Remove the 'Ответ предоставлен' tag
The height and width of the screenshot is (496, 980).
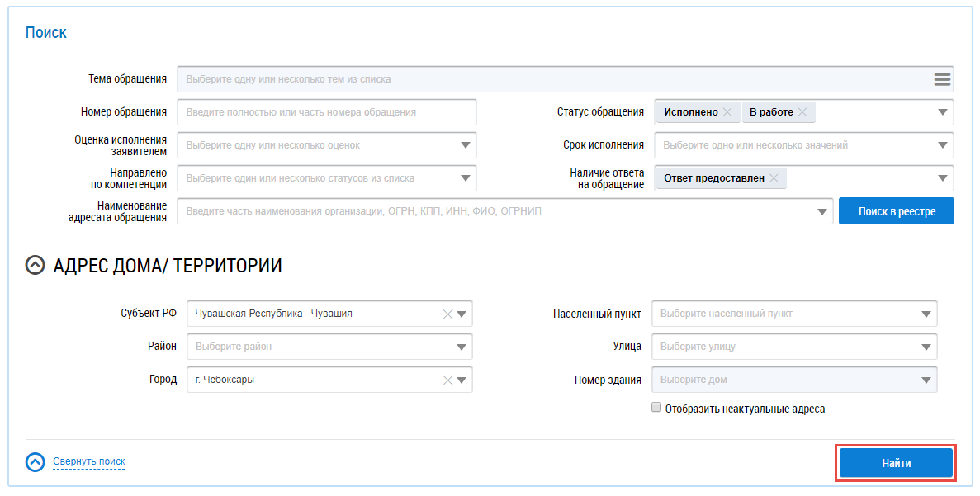click(x=774, y=178)
